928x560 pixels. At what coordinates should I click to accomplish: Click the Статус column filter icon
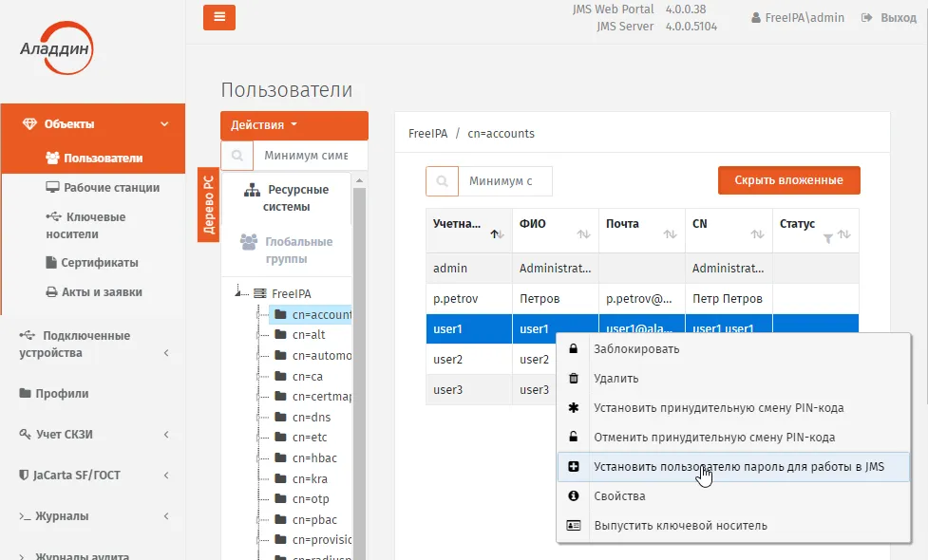pos(828,238)
